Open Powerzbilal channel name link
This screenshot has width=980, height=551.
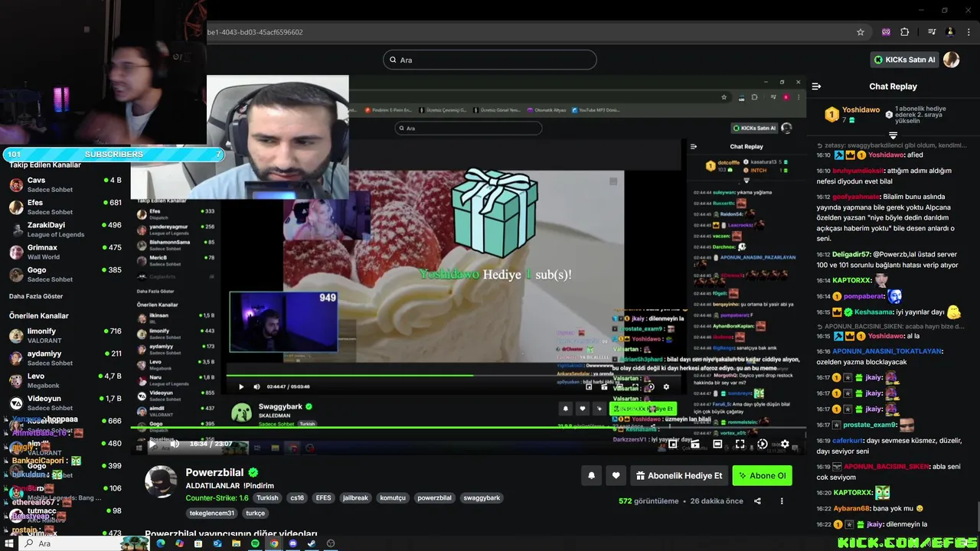214,473
